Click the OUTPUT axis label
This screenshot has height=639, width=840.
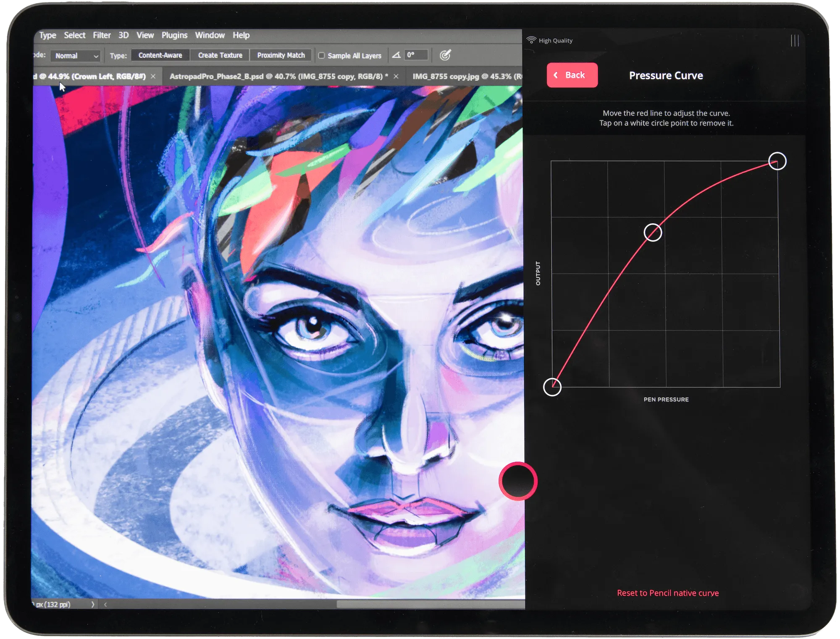click(x=538, y=273)
